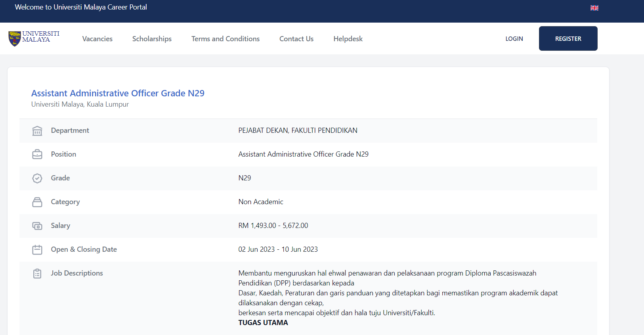Select the Department label text
Viewport: 644px width, 335px height.
click(70, 130)
